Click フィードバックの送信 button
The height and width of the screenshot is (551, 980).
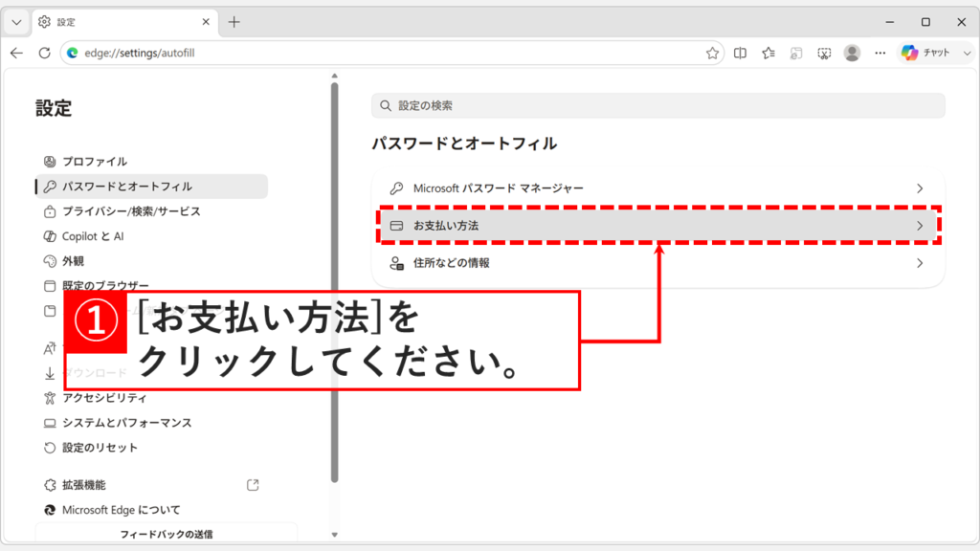coord(167,534)
